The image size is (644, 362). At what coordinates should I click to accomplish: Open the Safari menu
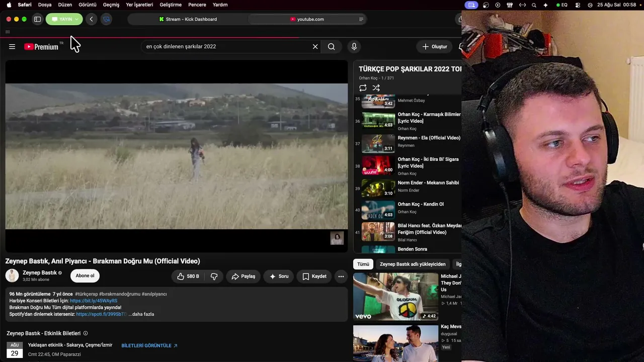pyautogui.click(x=25, y=5)
